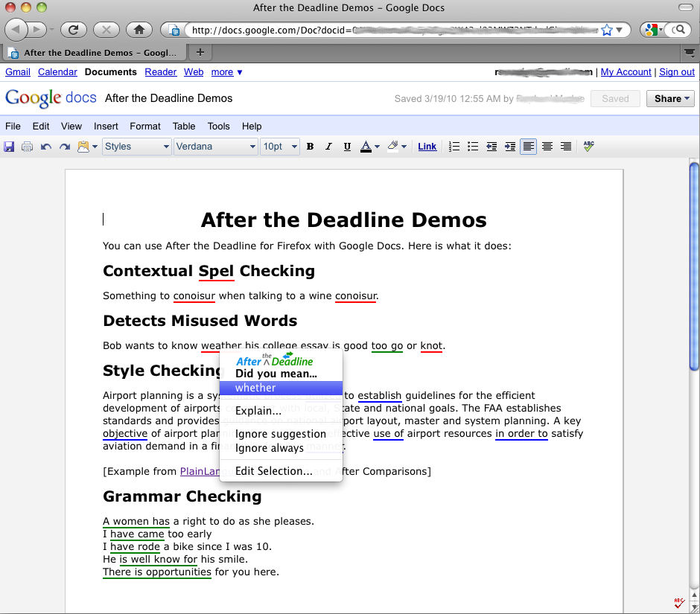The height and width of the screenshot is (614, 700).
Task: Expand the 10pt font size dropdown
Action: coord(279,147)
